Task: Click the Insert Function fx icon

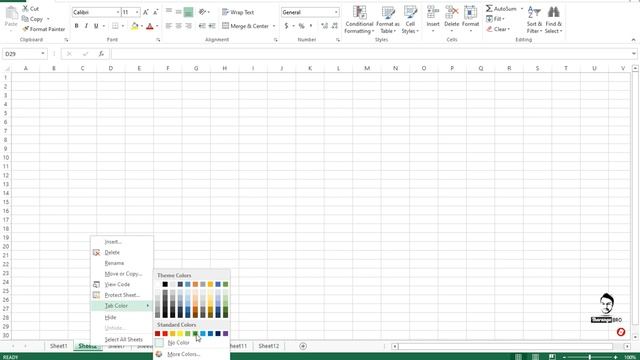Action: coord(101,54)
